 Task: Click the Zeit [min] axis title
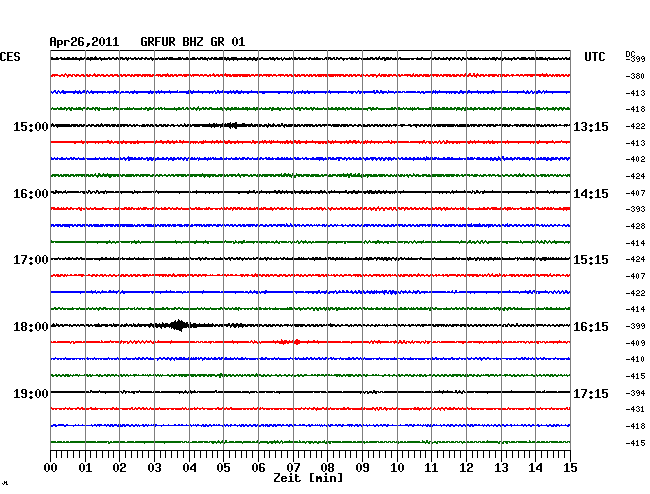click(308, 478)
